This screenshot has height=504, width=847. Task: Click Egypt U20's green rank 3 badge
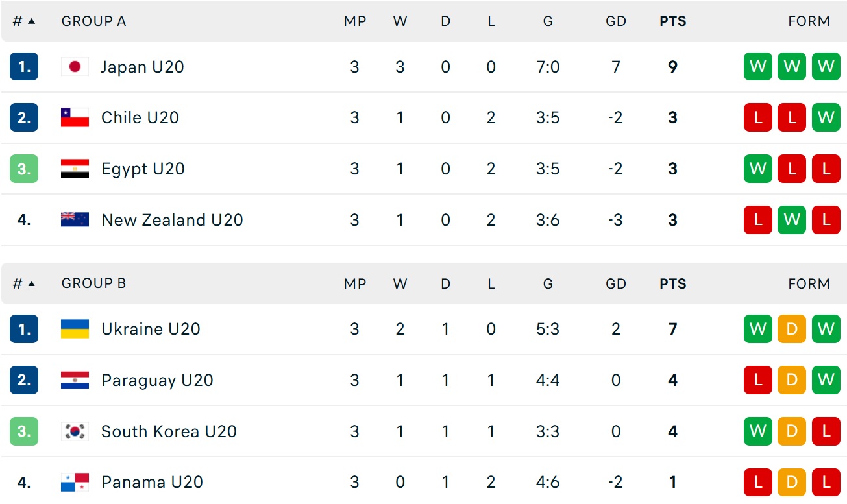pos(24,169)
